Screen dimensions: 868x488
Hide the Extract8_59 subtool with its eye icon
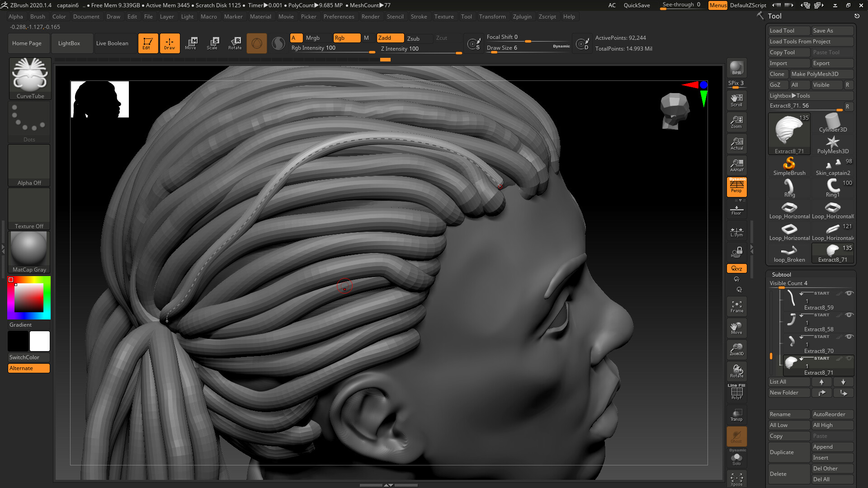pos(850,294)
